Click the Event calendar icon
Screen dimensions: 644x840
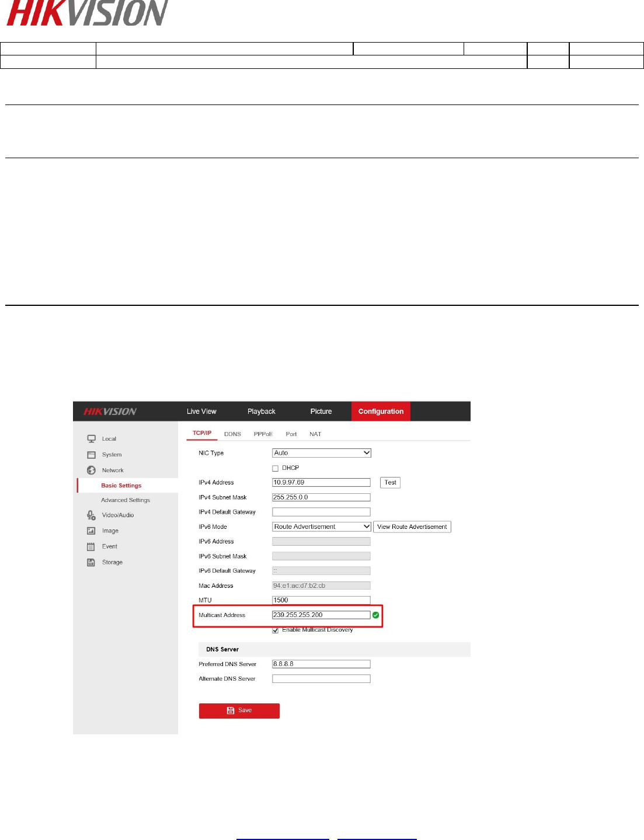click(91, 547)
